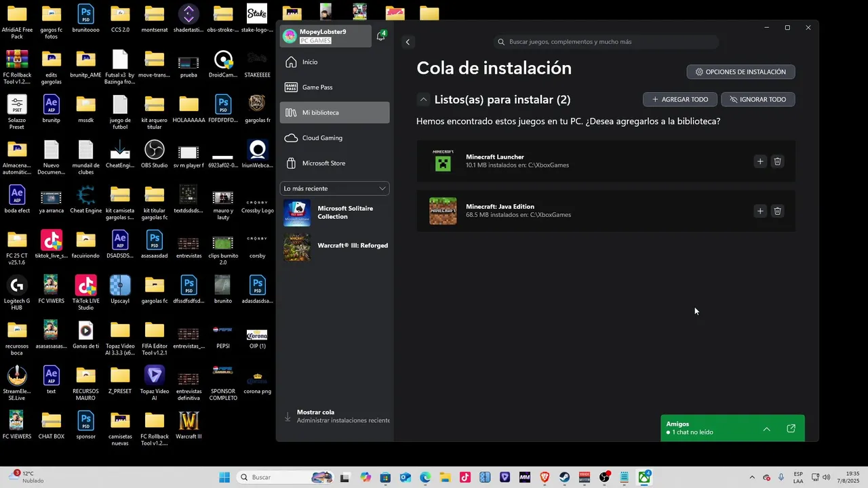Pop out the Amigos chat window
The image size is (868, 488).
(791, 429)
